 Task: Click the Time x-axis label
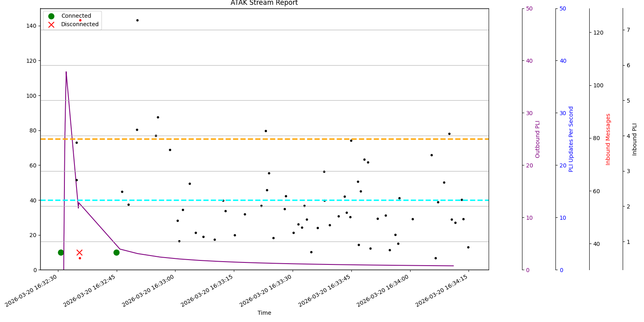[x=264, y=313]
